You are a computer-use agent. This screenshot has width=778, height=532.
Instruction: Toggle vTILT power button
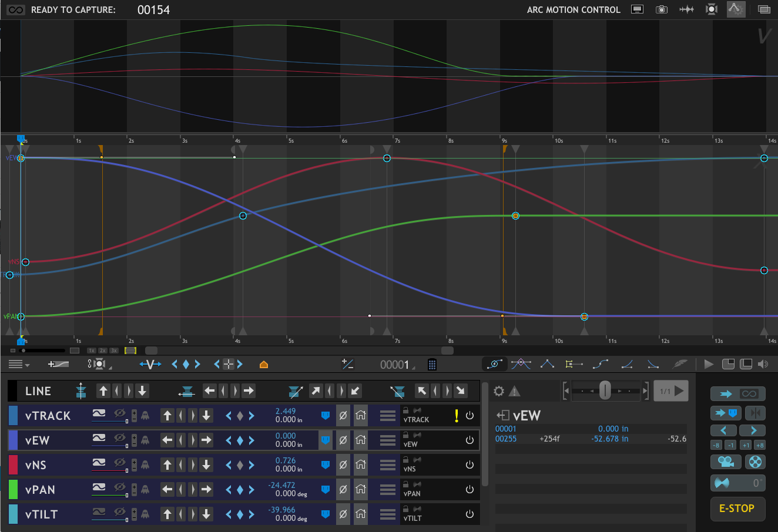(470, 514)
